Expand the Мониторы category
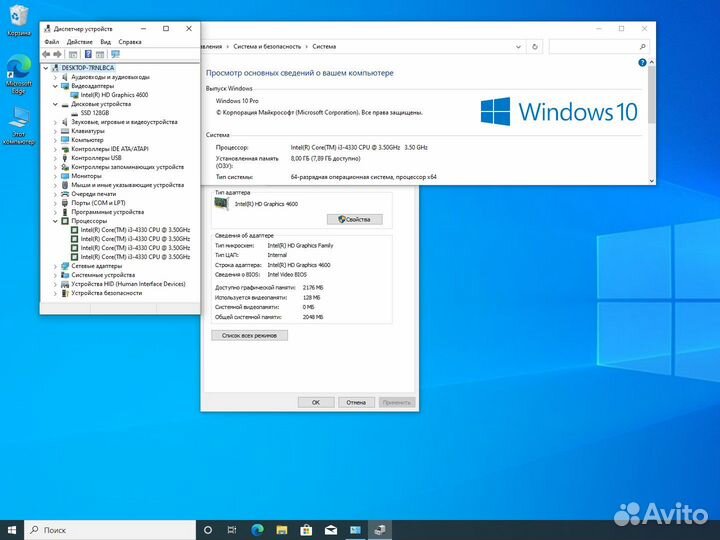 coord(55,176)
